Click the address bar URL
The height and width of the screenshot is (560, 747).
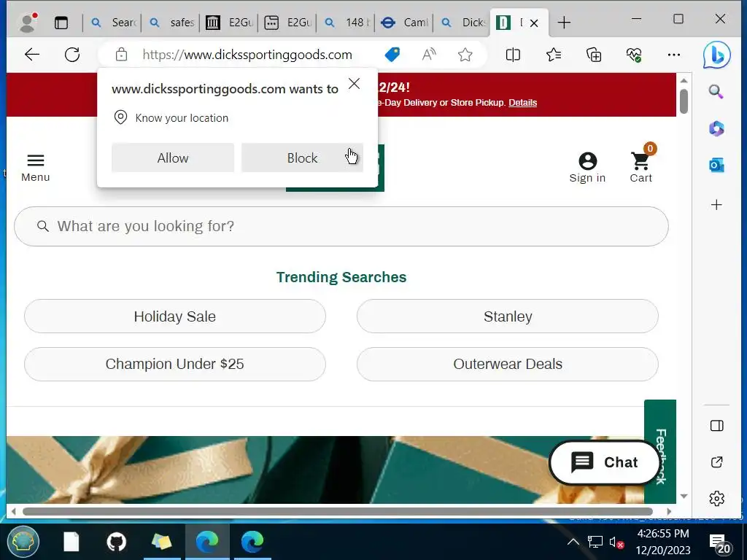coord(247,55)
